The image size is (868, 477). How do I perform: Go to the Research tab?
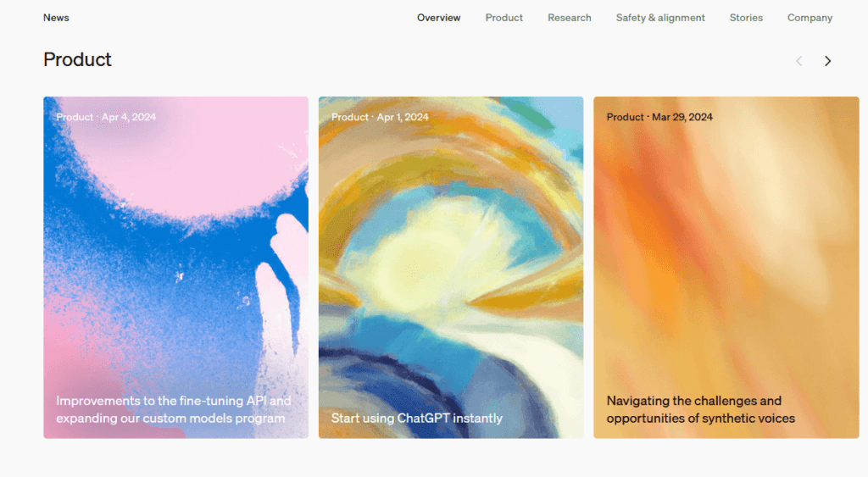pyautogui.click(x=569, y=18)
